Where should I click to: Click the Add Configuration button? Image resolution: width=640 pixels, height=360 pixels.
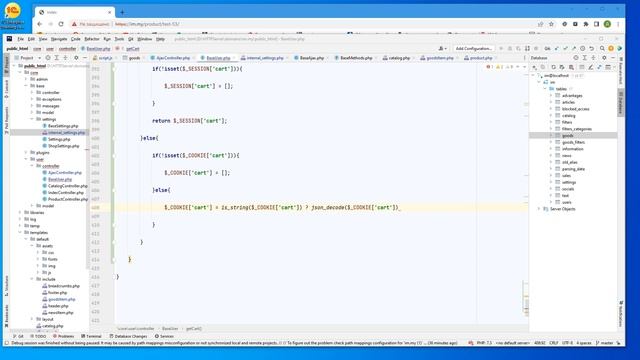[473, 49]
